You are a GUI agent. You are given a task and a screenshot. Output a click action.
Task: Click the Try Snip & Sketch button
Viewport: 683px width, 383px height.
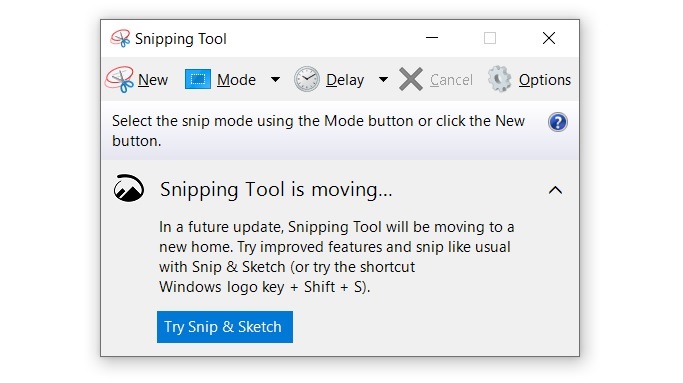[225, 327]
